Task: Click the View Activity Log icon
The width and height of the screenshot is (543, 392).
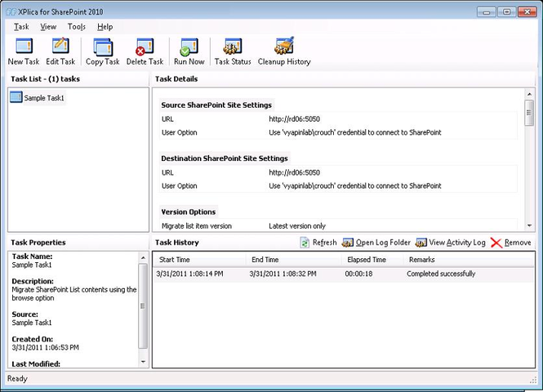Action: click(x=421, y=243)
